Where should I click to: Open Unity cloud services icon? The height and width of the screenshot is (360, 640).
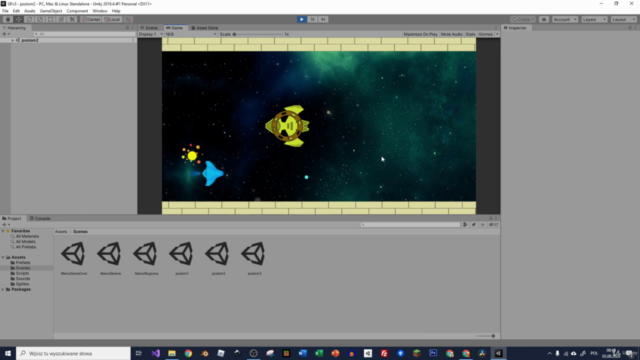(x=544, y=19)
